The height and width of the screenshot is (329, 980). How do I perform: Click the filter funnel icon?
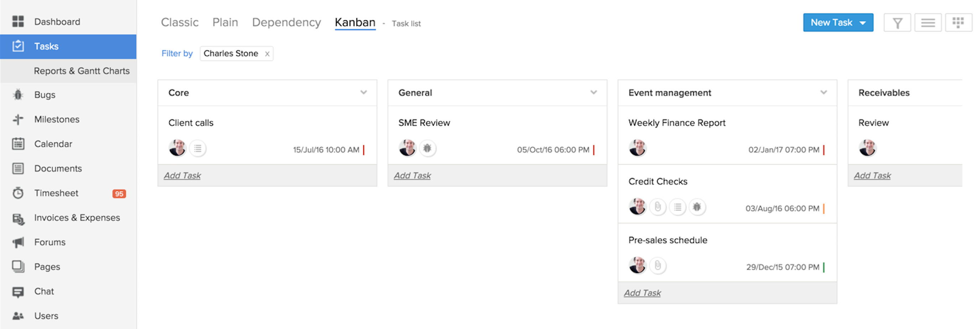tap(897, 23)
